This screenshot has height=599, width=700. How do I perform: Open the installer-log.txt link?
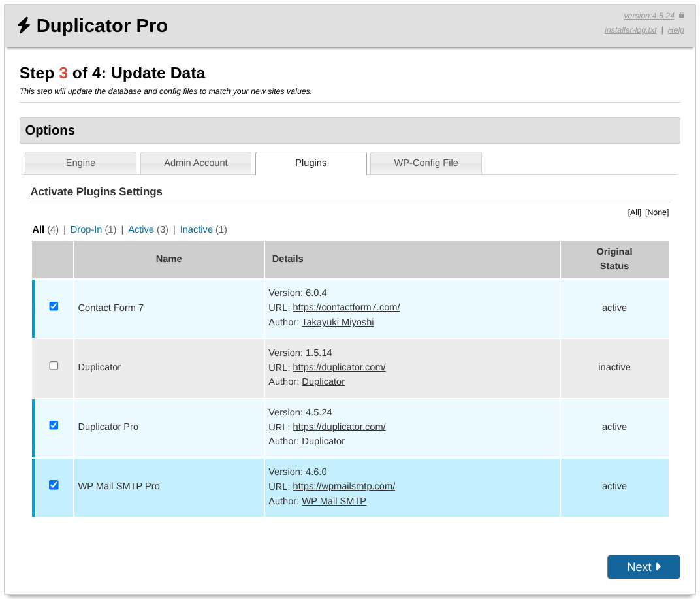click(x=630, y=30)
